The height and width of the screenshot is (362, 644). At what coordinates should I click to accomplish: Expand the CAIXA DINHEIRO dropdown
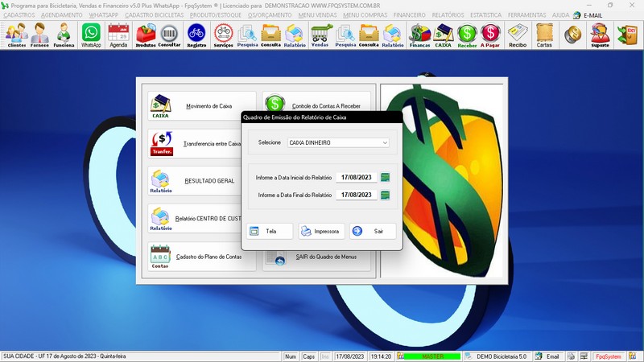pyautogui.click(x=385, y=142)
